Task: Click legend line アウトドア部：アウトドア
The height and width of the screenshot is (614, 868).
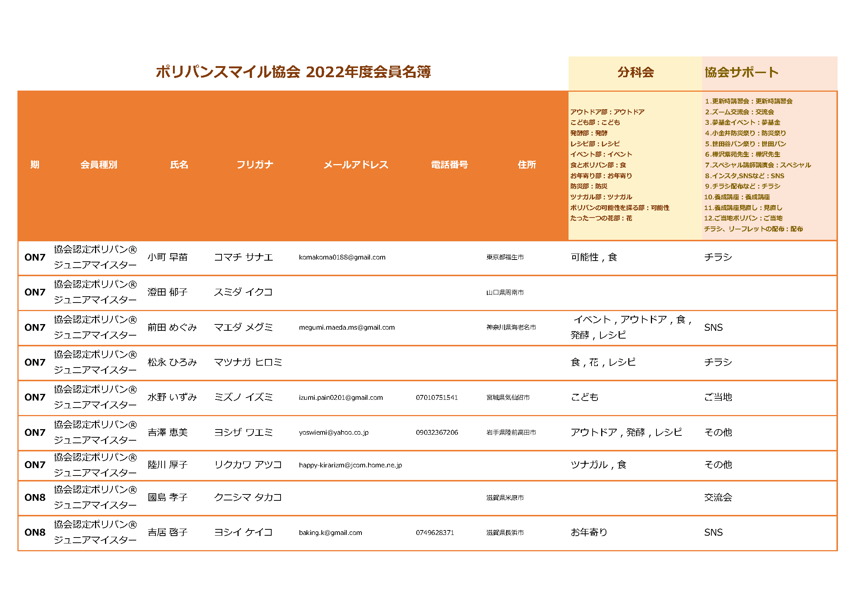Action: click(x=607, y=112)
